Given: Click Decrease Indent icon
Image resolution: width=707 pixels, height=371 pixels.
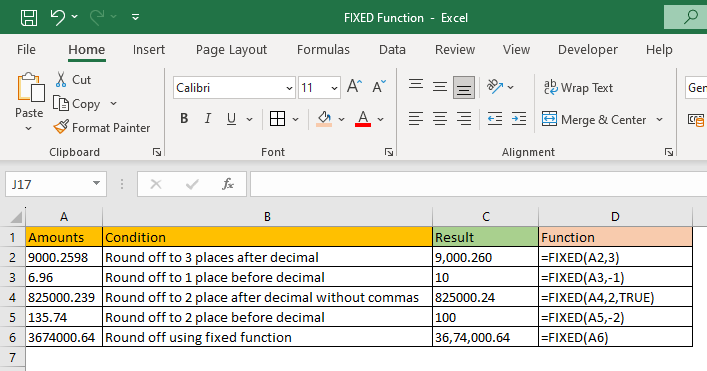Looking at the screenshot, I should click(495, 119).
